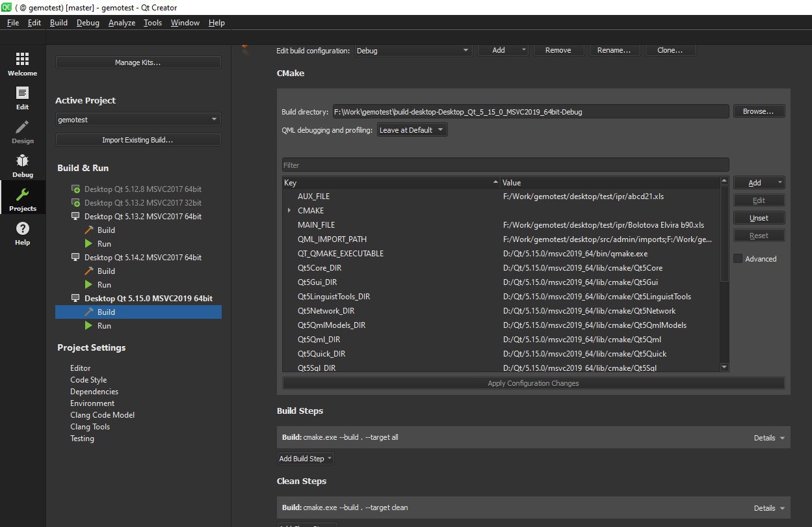This screenshot has width=812, height=527.
Task: Click the Value column header
Action: (x=610, y=183)
